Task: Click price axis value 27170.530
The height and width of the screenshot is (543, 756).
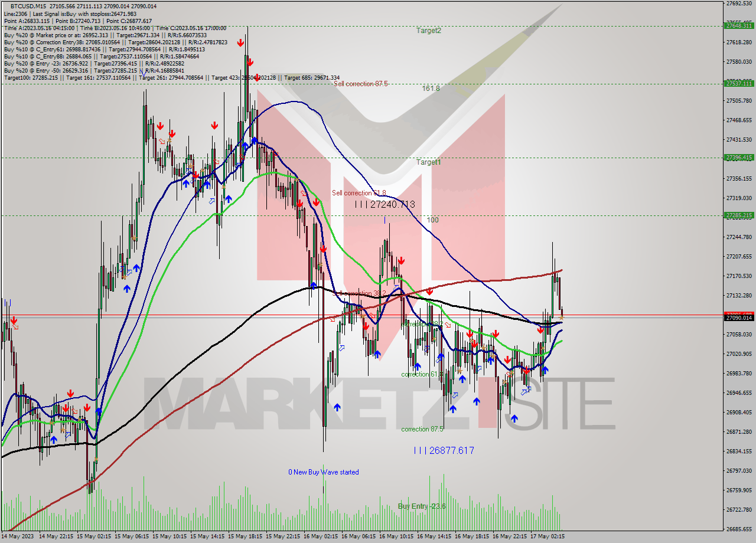Action: 739,276
